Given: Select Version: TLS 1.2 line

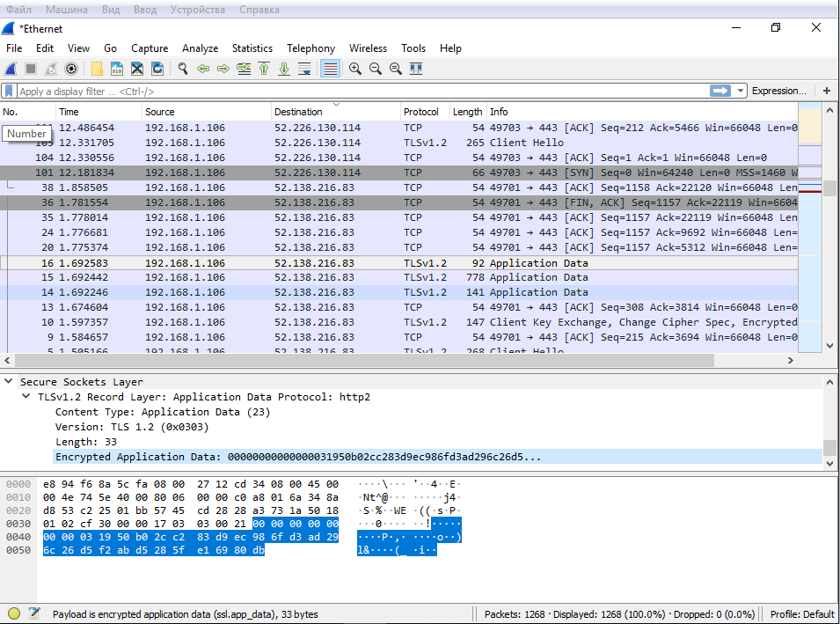Looking at the screenshot, I should (132, 427).
